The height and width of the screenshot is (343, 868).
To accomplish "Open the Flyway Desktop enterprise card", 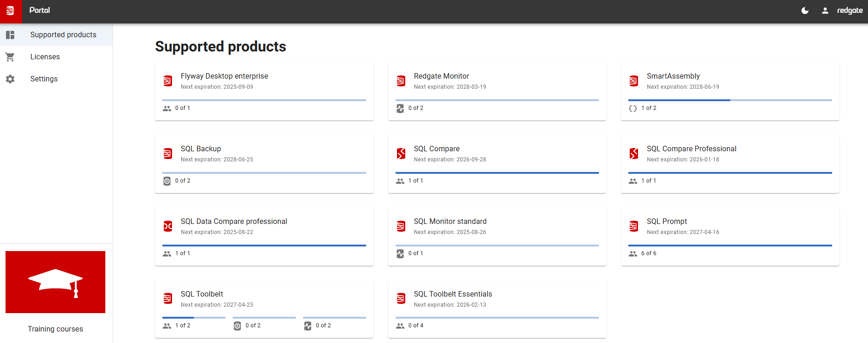I will tap(264, 91).
